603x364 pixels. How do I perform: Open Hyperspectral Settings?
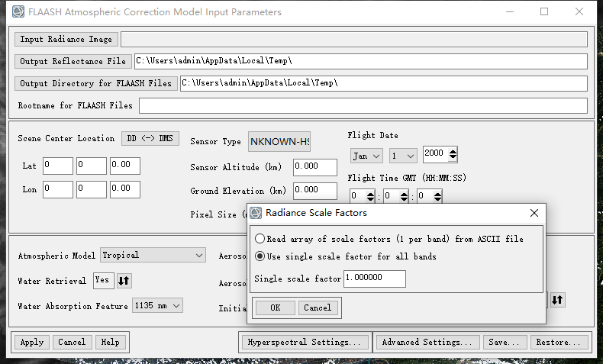point(305,342)
